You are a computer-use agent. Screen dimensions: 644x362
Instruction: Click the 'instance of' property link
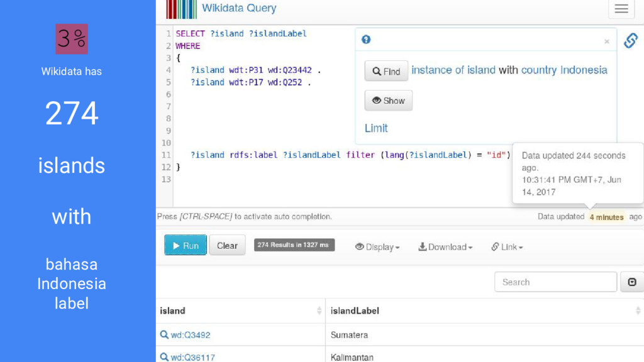(437, 70)
